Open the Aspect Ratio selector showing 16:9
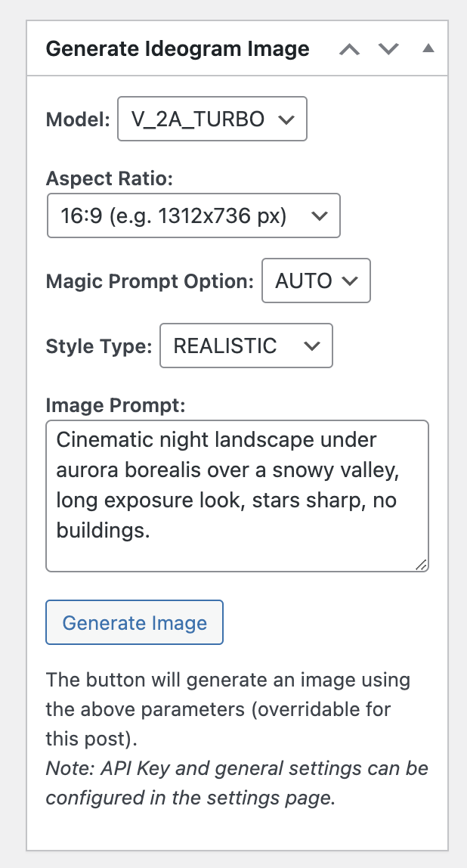Image resolution: width=467 pixels, height=868 pixels. pyautogui.click(x=193, y=215)
